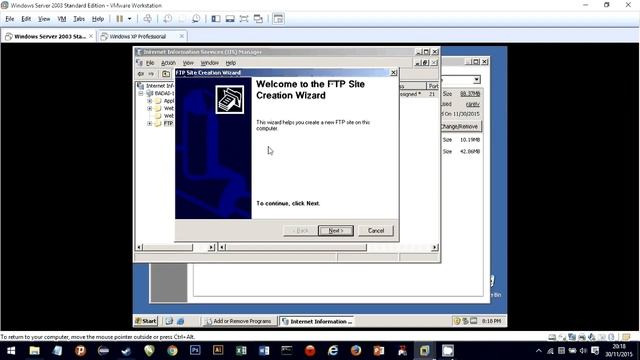
Task: Open VMware Edit menu
Action: 26,19
